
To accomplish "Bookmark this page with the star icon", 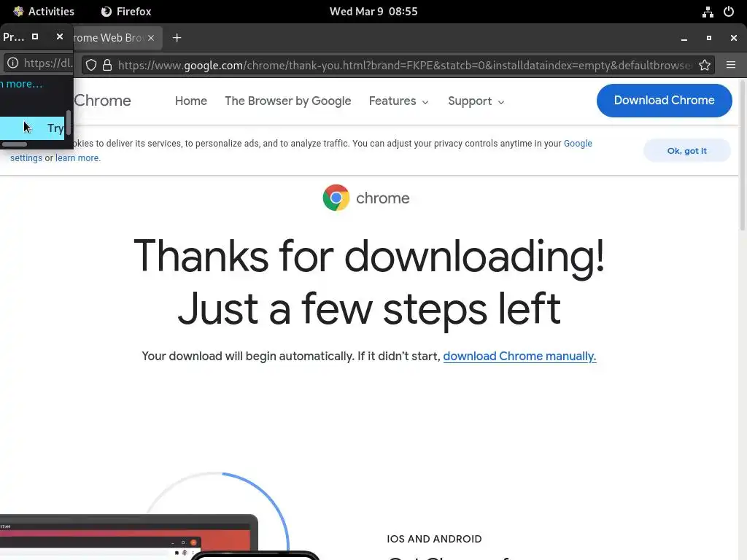I will coord(705,65).
